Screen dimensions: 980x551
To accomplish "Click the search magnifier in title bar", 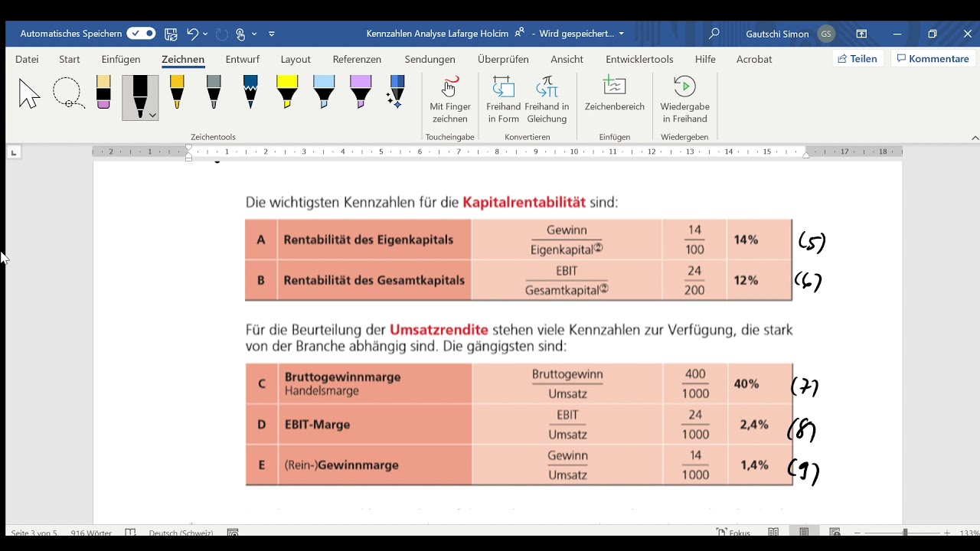I will (714, 34).
